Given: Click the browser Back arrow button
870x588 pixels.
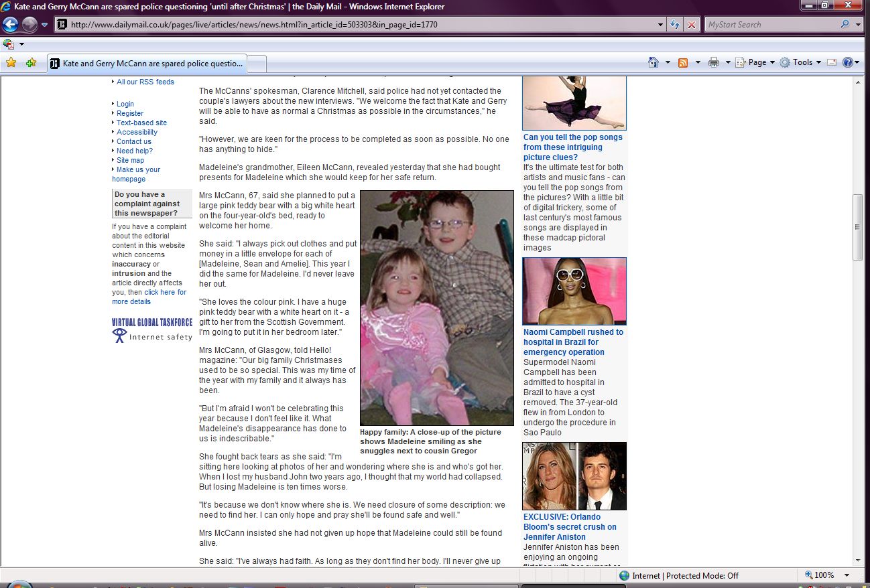Looking at the screenshot, I should (10, 25).
